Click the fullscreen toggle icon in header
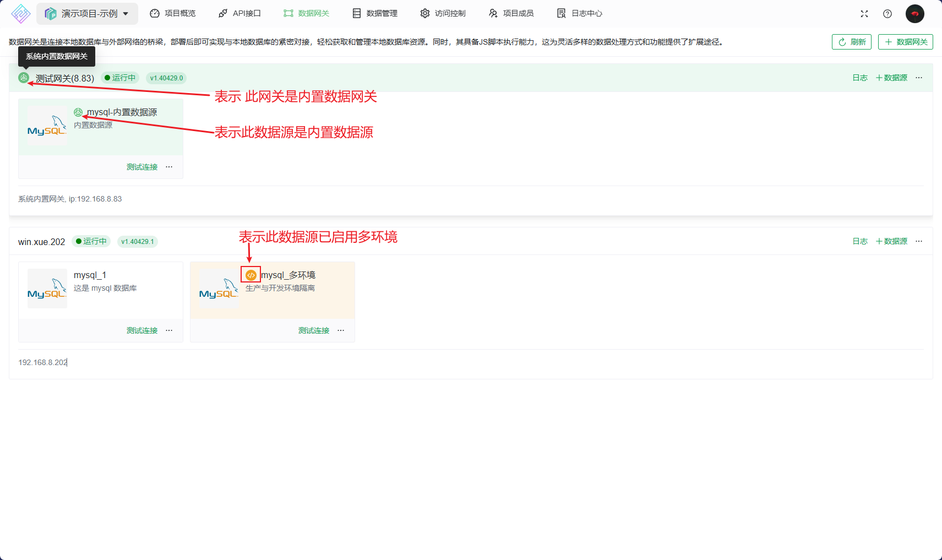Viewport: 942px width, 560px height. pyautogui.click(x=864, y=14)
